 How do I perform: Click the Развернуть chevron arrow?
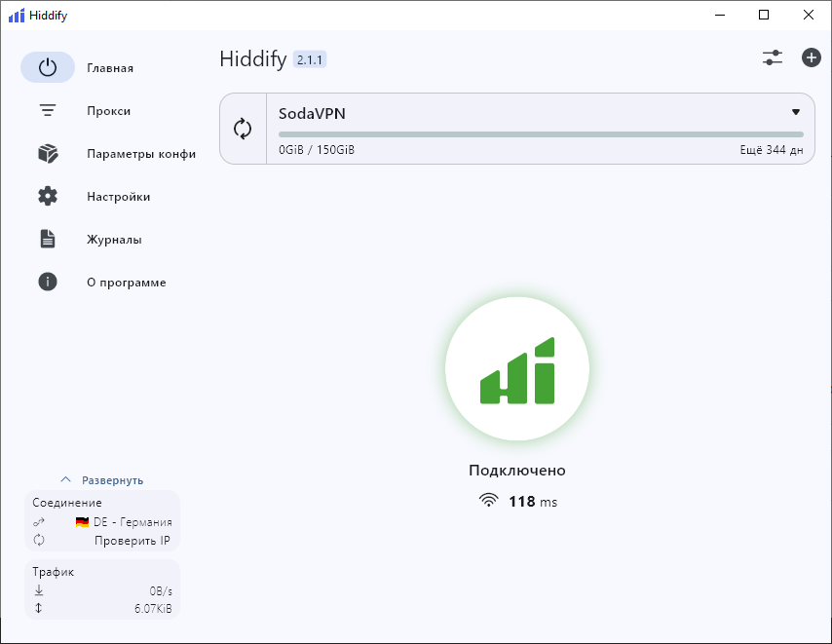[x=66, y=479]
